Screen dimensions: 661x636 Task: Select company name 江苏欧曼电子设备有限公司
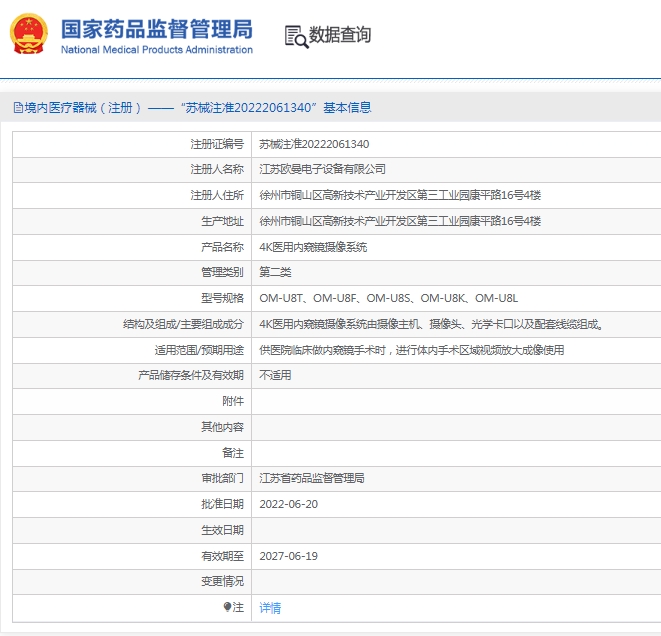(322, 169)
